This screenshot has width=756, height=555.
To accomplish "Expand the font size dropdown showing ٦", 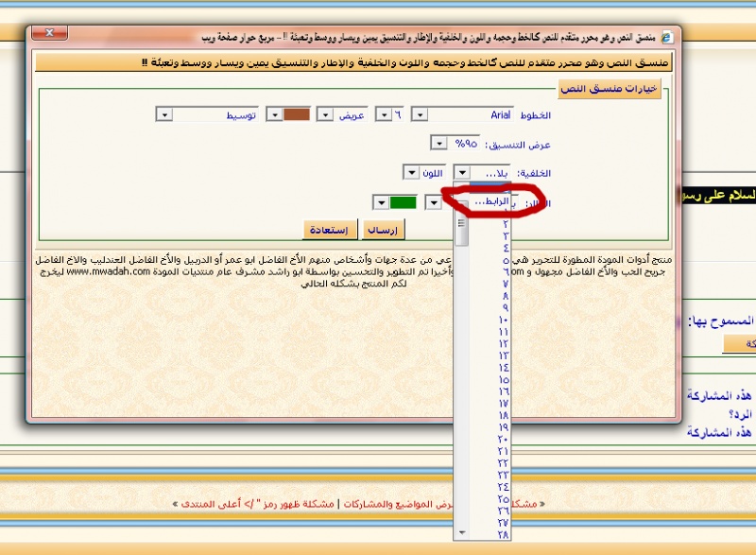I will pyautogui.click(x=383, y=114).
